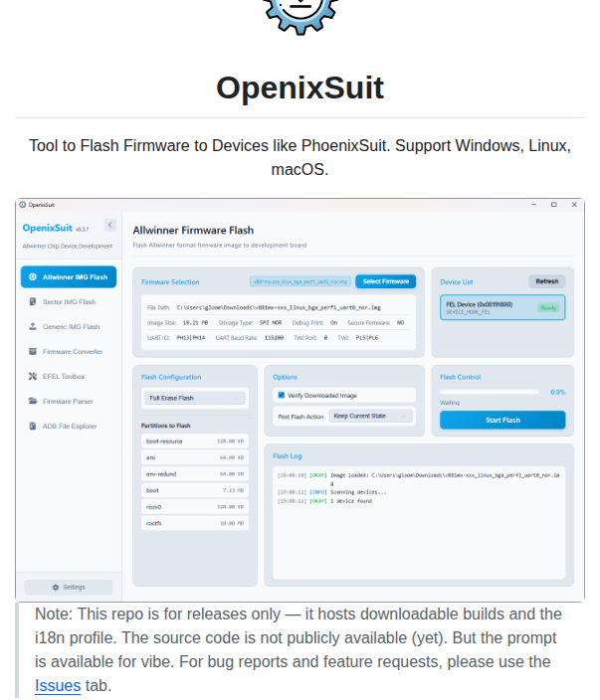Collapse the sidebar with the chevron button
The height and width of the screenshot is (700, 600).
pos(109,225)
